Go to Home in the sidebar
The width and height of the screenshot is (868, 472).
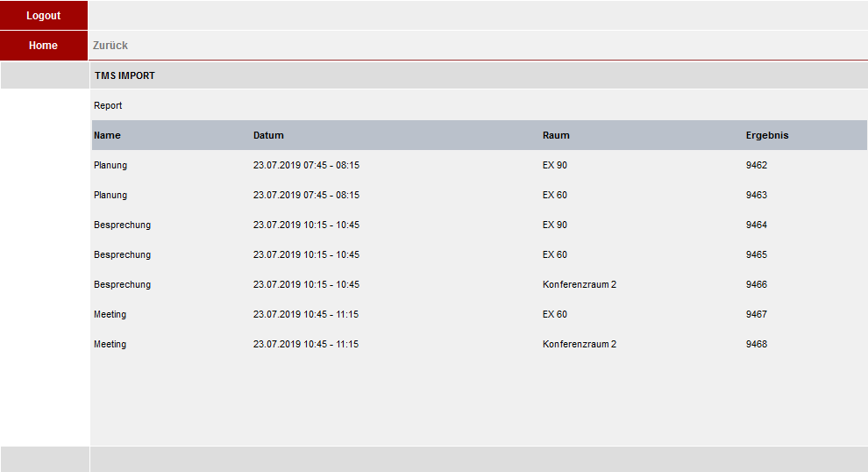44,46
